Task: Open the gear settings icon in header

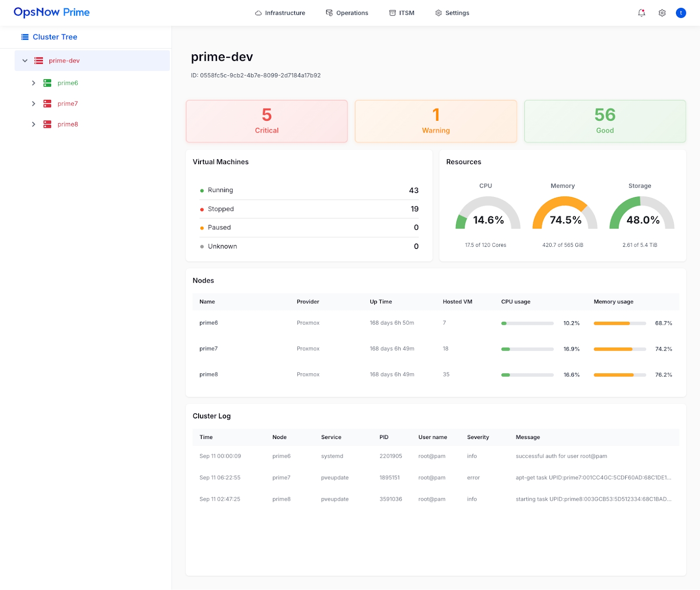Action: point(662,13)
